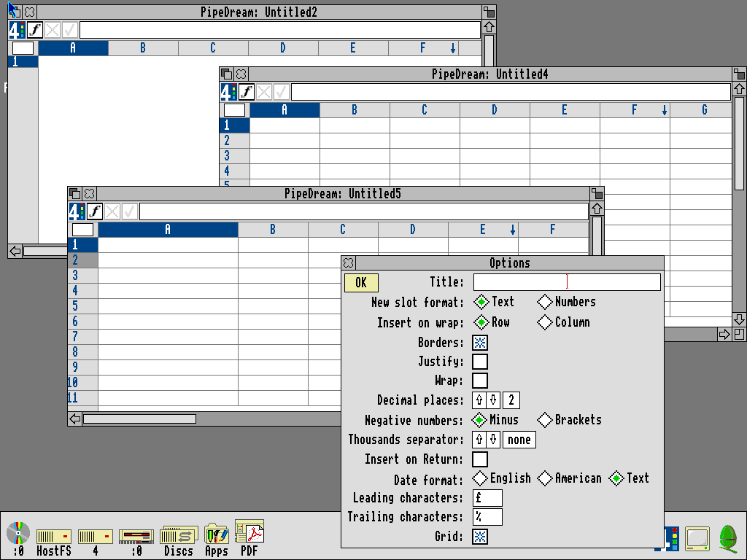Click the CD-ROM drive icon on the icon bar
Image resolution: width=747 pixels, height=560 pixels.
click(x=18, y=533)
